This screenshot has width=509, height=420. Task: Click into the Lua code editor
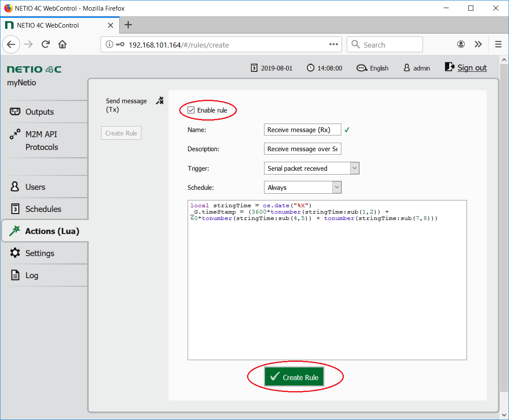coord(327,280)
